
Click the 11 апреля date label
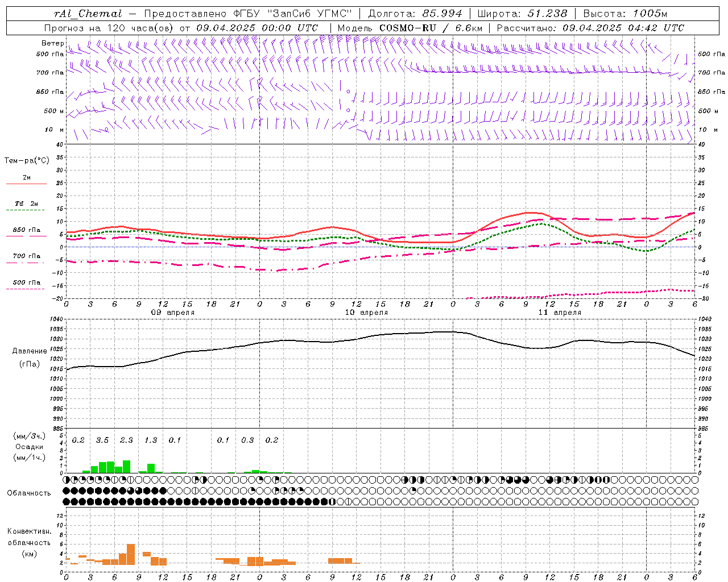click(x=560, y=313)
